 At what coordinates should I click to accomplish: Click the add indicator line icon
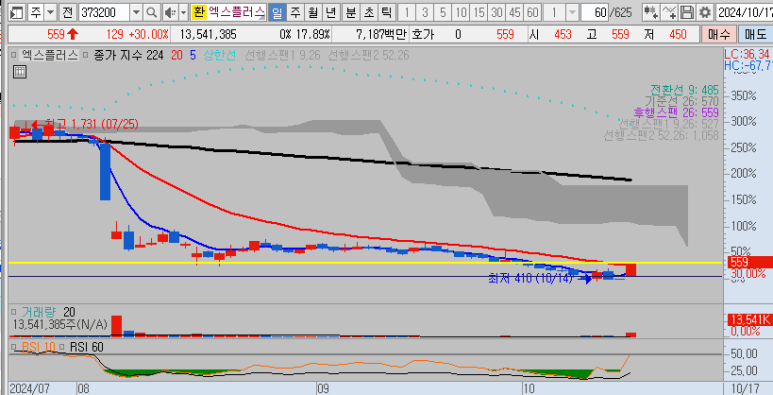coord(669,12)
